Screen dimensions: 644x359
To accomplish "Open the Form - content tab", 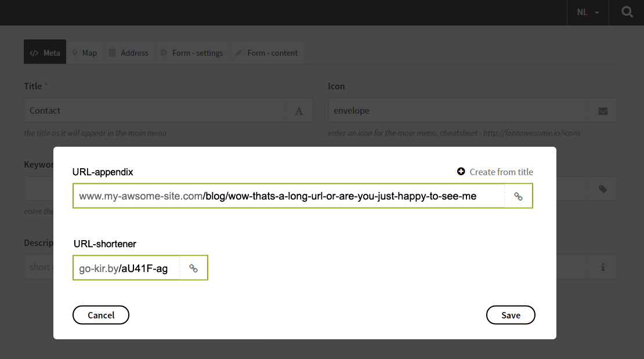I will pyautogui.click(x=266, y=53).
